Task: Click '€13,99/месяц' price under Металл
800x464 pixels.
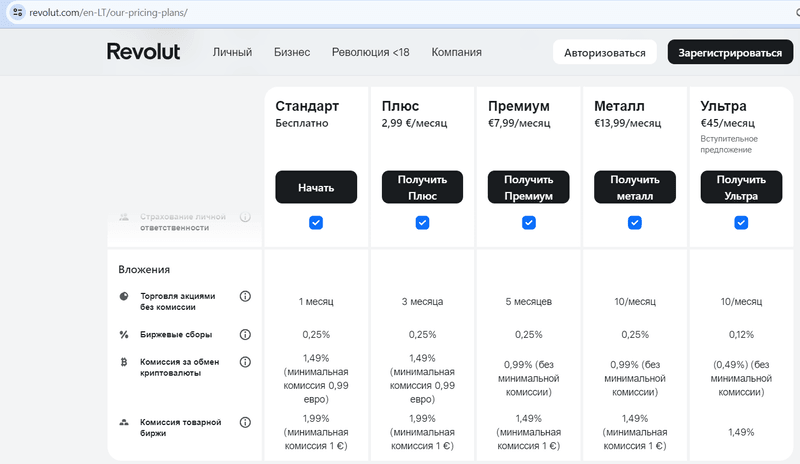Action: tap(628, 123)
